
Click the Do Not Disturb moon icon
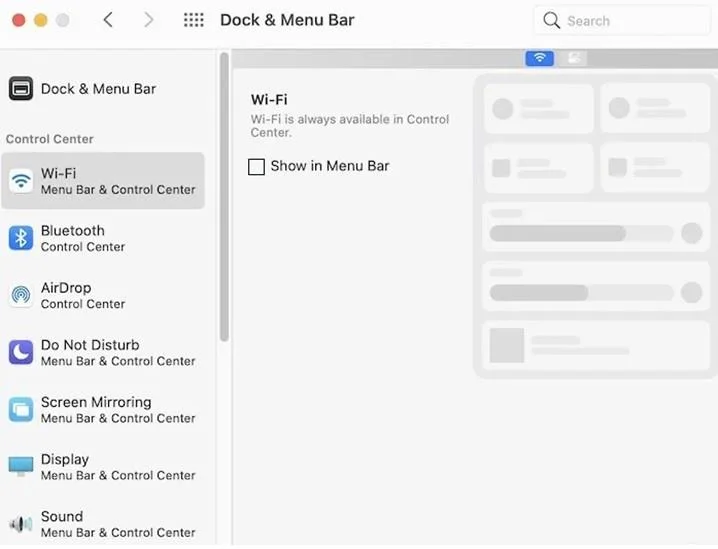[x=21, y=352]
